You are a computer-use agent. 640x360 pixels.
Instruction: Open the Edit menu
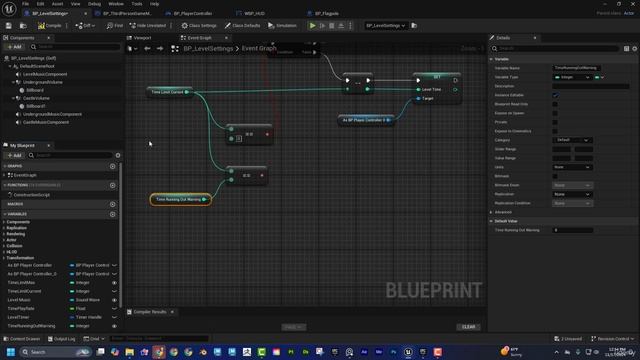click(x=40, y=4)
